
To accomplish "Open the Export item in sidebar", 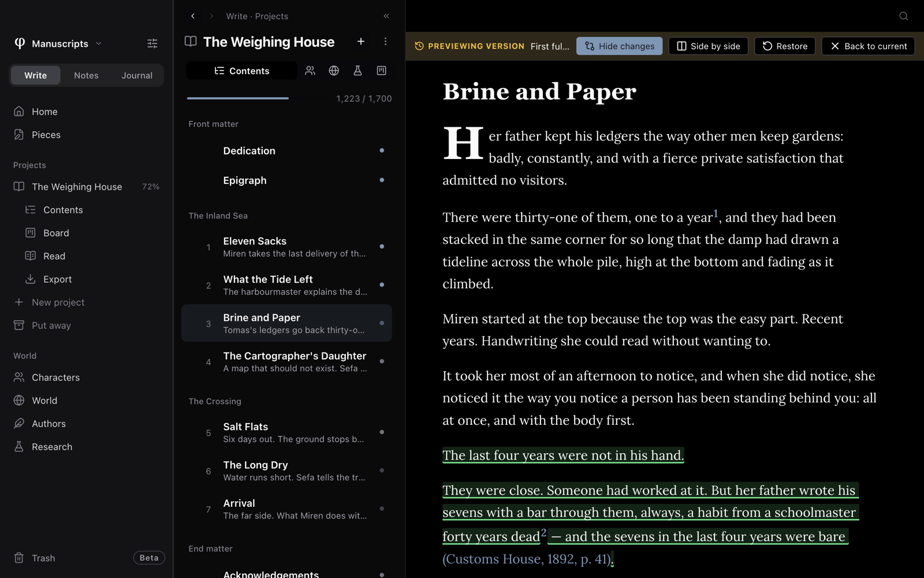I will (x=87, y=279).
